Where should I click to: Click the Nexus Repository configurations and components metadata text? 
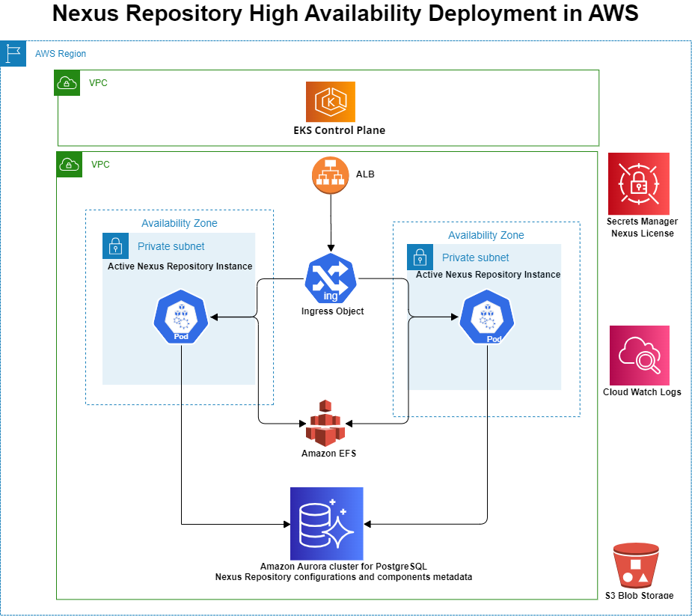(344, 576)
